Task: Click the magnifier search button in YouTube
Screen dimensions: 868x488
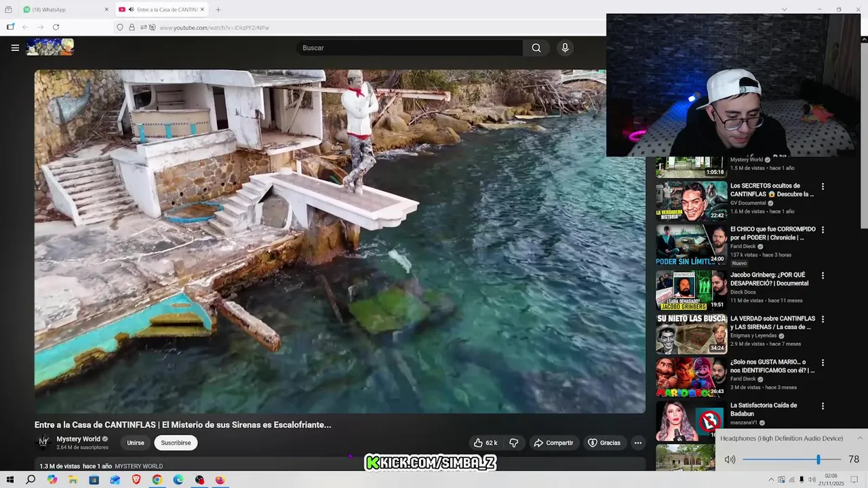Action: tap(536, 47)
